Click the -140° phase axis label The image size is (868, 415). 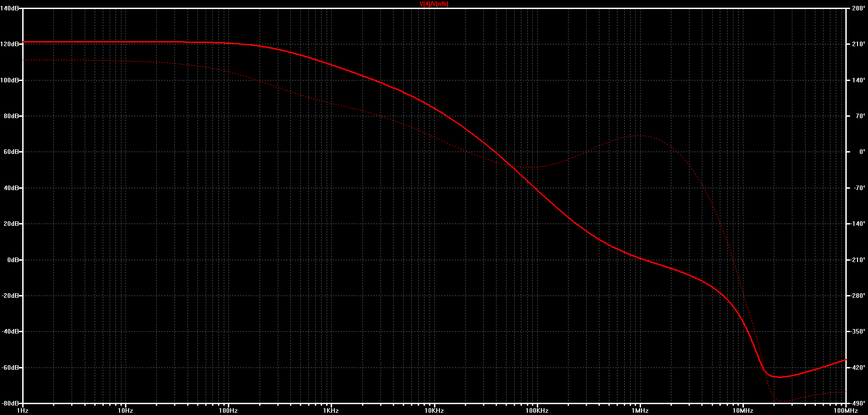tap(858, 224)
